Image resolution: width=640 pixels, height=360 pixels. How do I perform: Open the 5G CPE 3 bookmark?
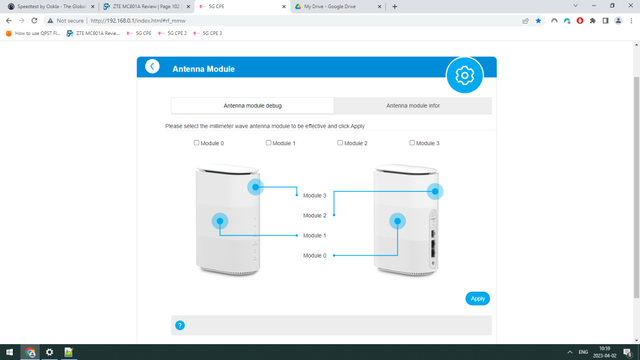(208, 33)
